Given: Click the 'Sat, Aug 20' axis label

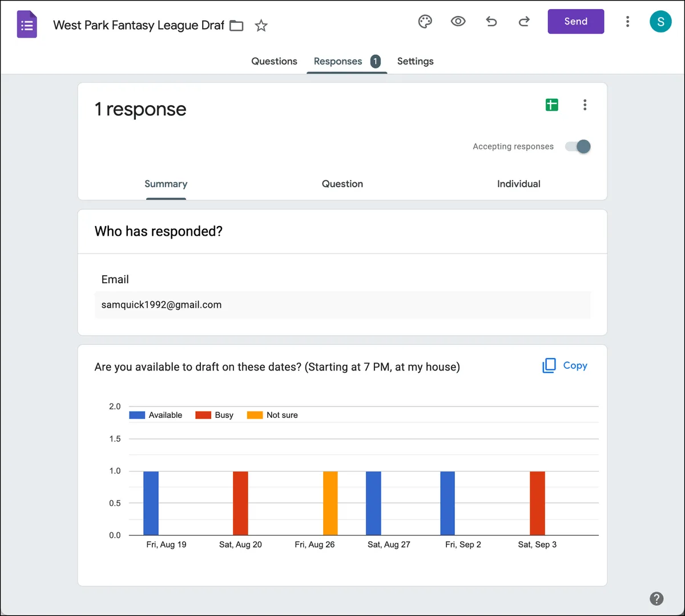Looking at the screenshot, I should point(240,545).
